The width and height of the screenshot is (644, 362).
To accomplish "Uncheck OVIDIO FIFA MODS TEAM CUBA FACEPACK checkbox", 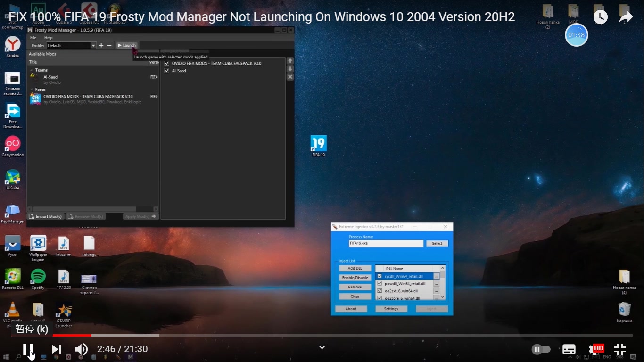I will pos(166,63).
